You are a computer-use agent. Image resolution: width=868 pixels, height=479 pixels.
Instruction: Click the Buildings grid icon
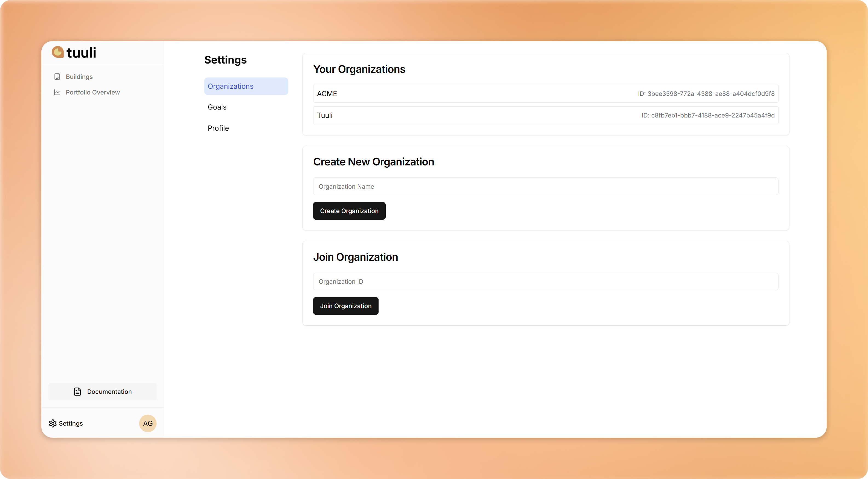[57, 76]
